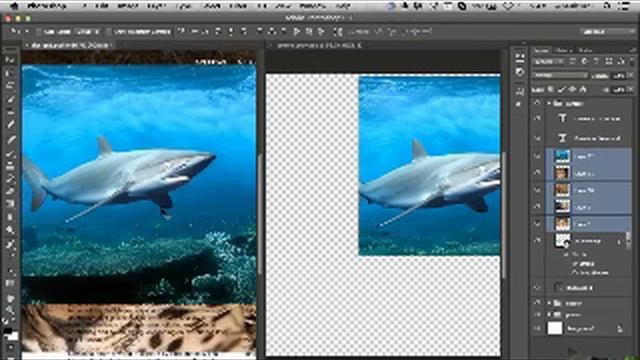Hide the first text layer via eye
This screenshot has height=360, width=640.
point(537,118)
